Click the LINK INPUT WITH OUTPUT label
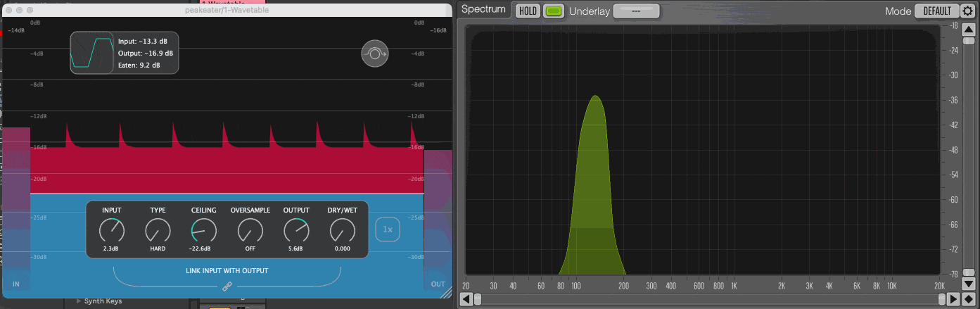 tap(227, 270)
